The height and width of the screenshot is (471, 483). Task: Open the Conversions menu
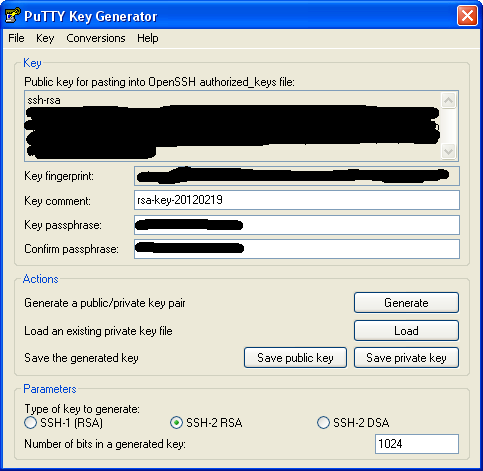pos(96,38)
